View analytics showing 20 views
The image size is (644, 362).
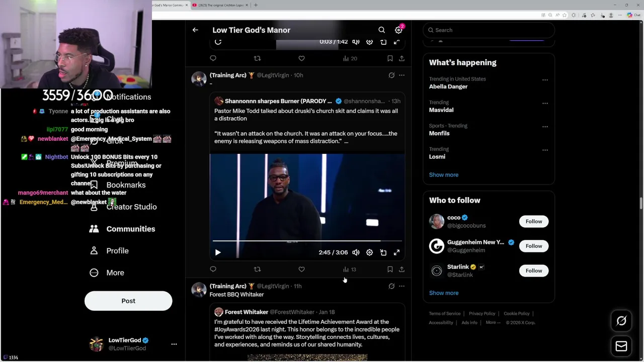350,58
